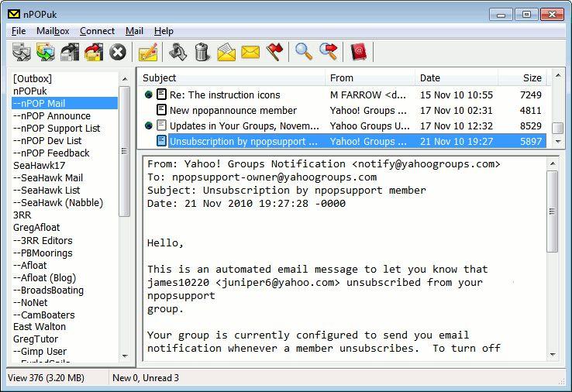Sort messages by the Date column header
Viewport: 572px width, 392px height.
(x=457, y=78)
